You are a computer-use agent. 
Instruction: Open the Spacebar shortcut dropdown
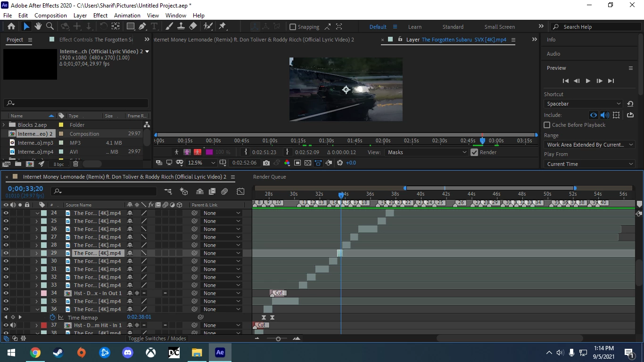tap(584, 104)
